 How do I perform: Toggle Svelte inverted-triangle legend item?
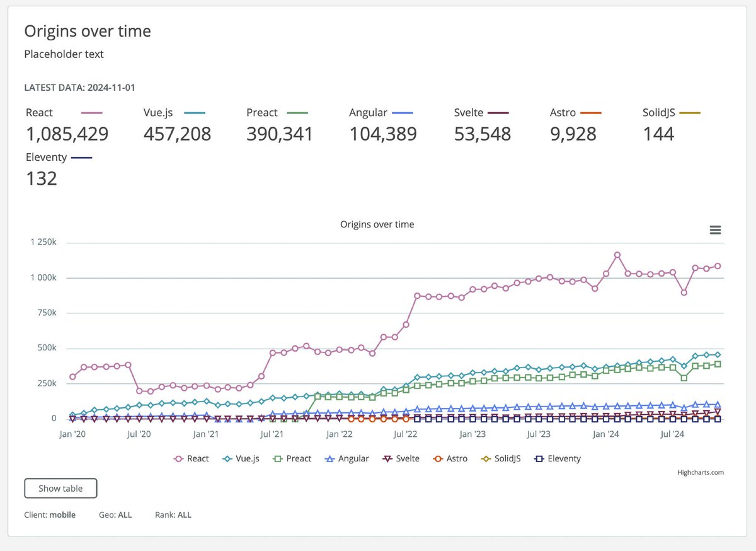click(401, 459)
